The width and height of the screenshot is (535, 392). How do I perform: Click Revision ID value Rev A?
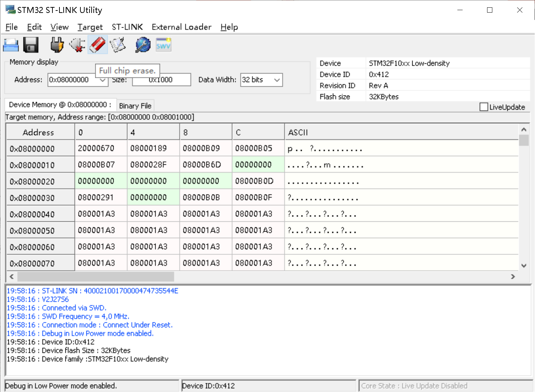tap(378, 86)
